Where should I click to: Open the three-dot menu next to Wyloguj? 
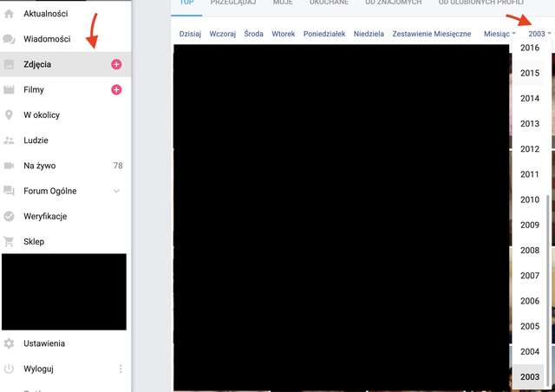pos(121,369)
